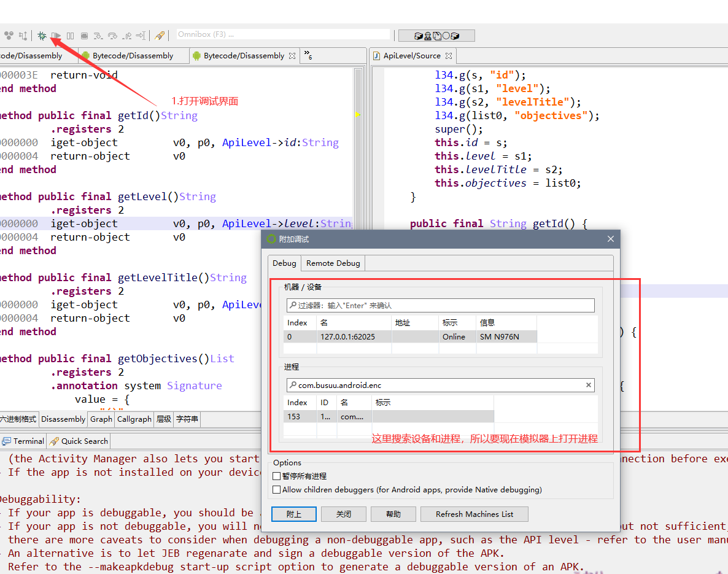Click the 附上 attach button
The width and height of the screenshot is (728, 574).
tap(294, 514)
